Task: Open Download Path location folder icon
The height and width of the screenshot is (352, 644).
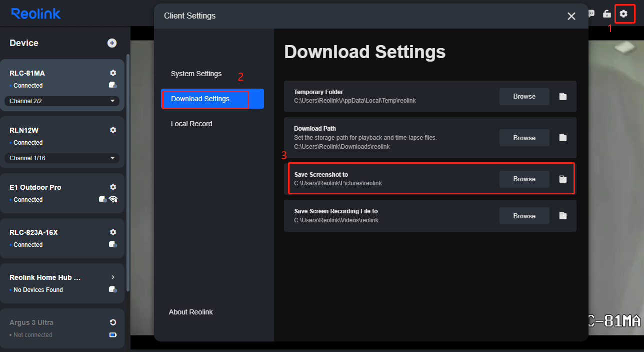Action: coord(563,138)
